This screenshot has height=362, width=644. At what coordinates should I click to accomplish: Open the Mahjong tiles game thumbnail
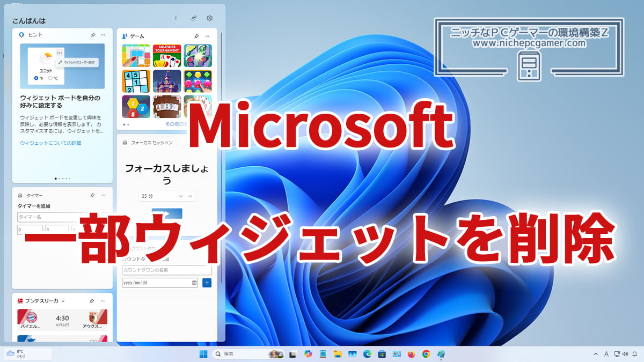coord(167,107)
